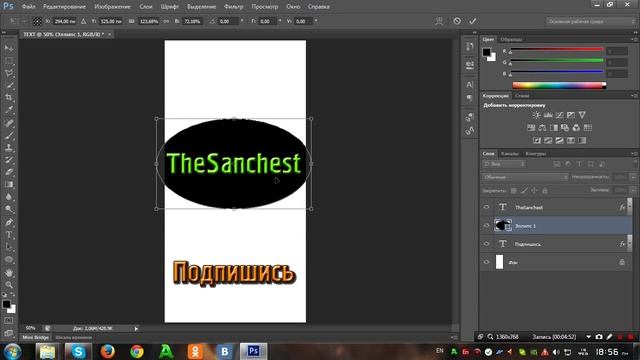The image size is (640, 360).
Task: Click the foreground color swatch in toolbox
Action: tap(6, 304)
